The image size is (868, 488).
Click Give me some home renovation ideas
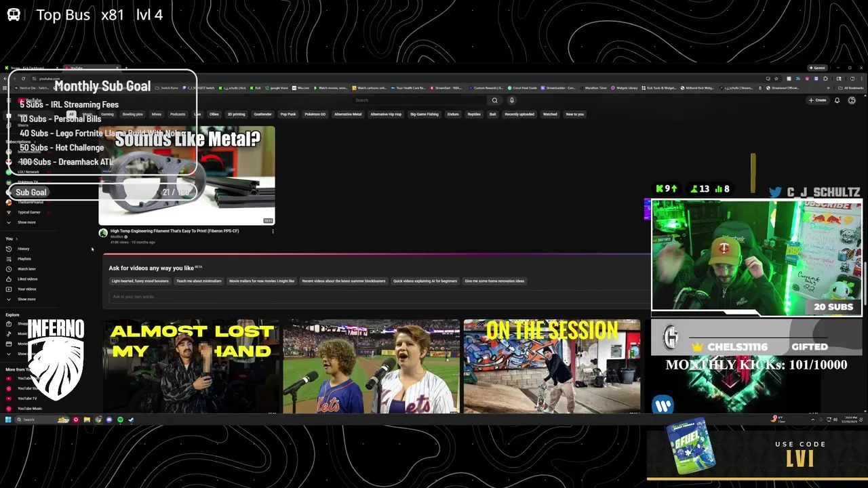[494, 281]
